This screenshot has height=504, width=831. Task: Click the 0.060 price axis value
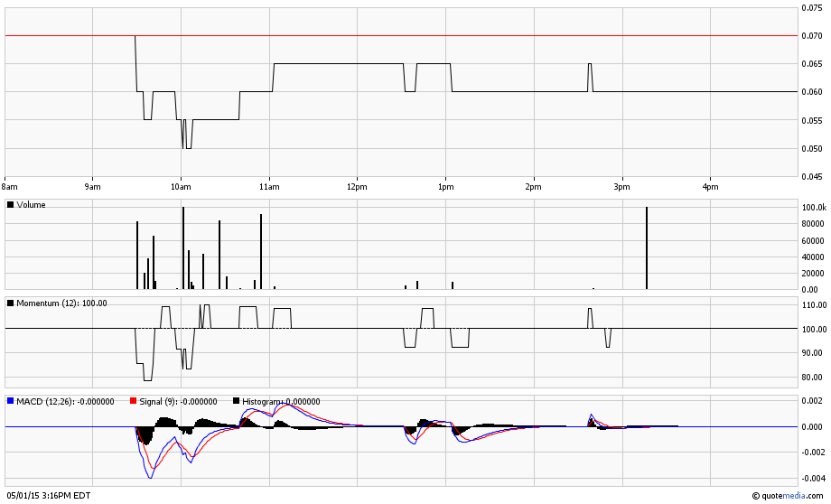812,92
